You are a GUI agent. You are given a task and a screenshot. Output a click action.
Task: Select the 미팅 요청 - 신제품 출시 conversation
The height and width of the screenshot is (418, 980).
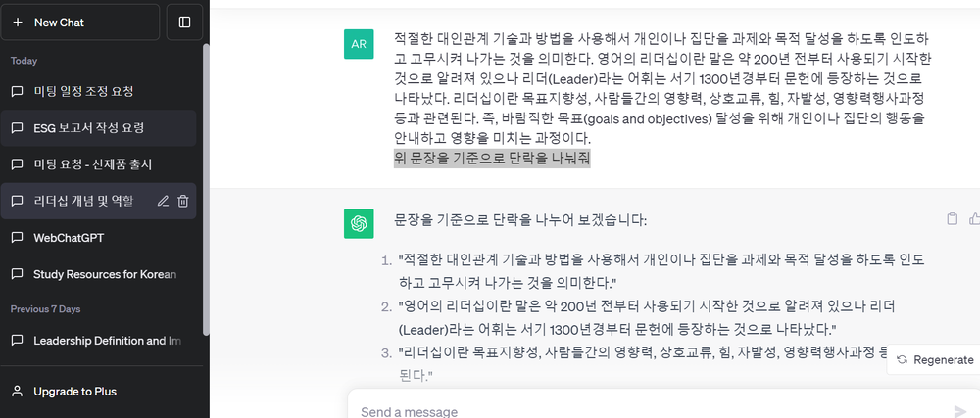pos(92,164)
